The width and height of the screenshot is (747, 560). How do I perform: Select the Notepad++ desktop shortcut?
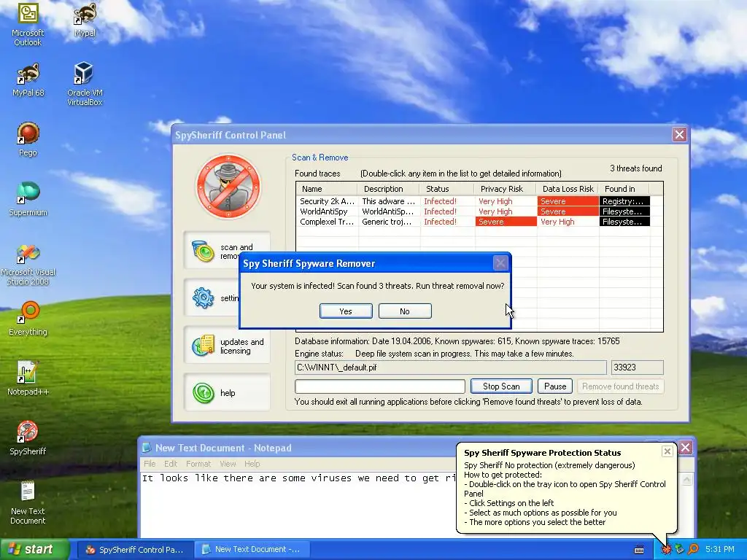pyautogui.click(x=28, y=378)
